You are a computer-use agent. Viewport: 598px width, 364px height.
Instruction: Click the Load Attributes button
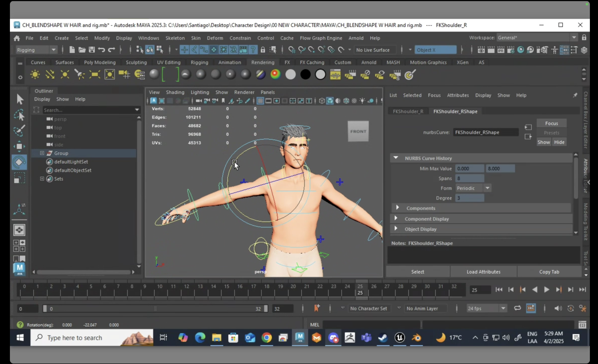483,272
